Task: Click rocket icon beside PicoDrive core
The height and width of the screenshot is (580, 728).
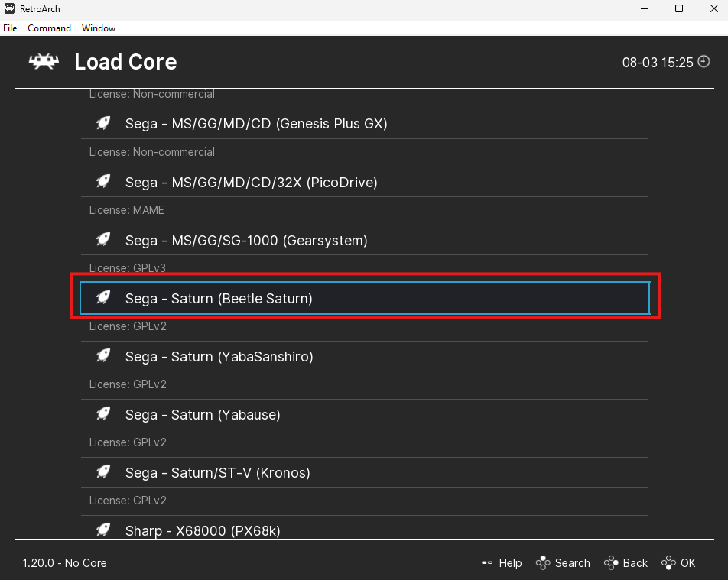Action: click(103, 181)
